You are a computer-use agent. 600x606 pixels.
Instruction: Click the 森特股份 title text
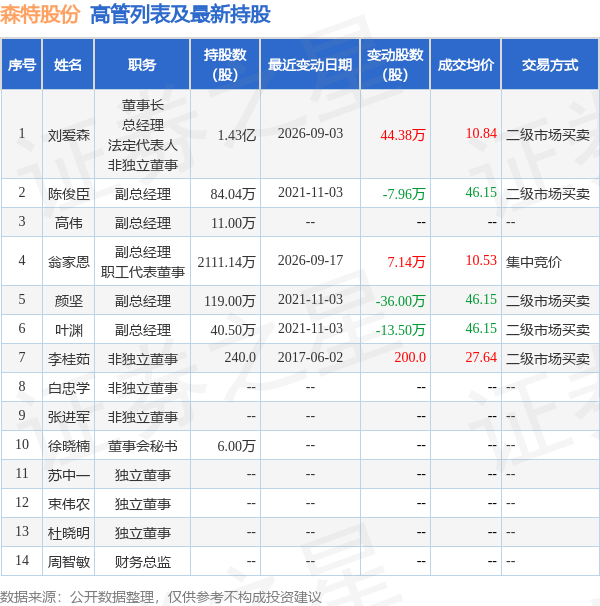point(40,15)
